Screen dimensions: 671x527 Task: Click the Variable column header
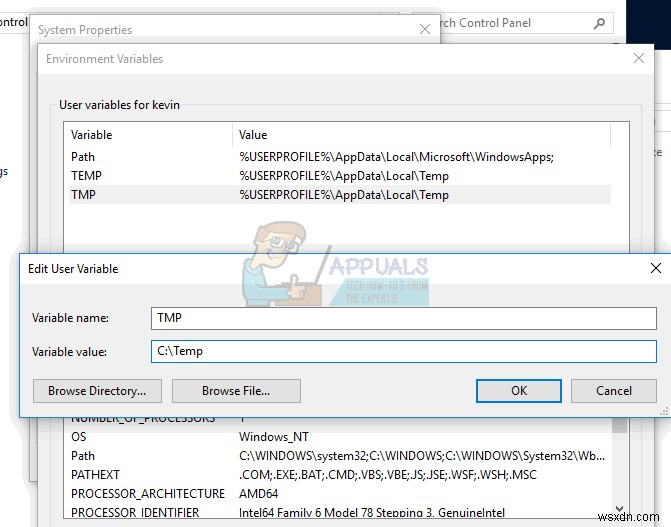point(148,135)
